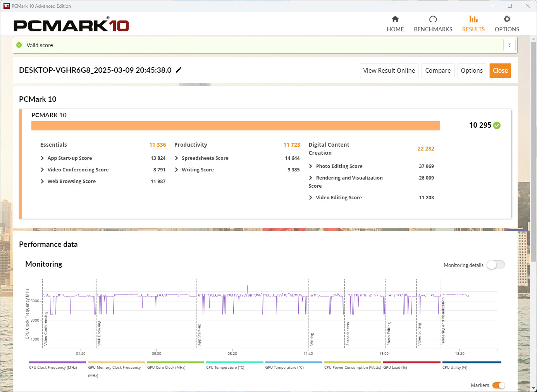Click the App Start-up marker in chart
Image resolution: width=537 pixels, height=392 pixels.
(x=199, y=334)
